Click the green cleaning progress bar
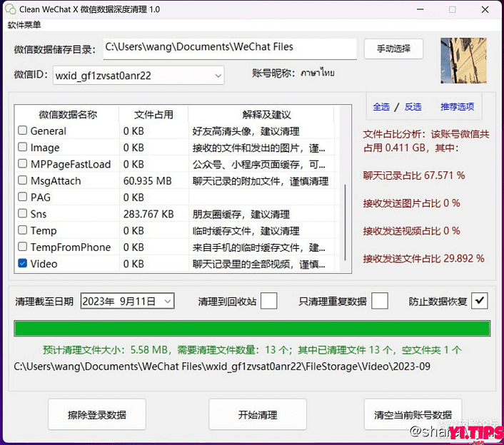 [x=252, y=329]
